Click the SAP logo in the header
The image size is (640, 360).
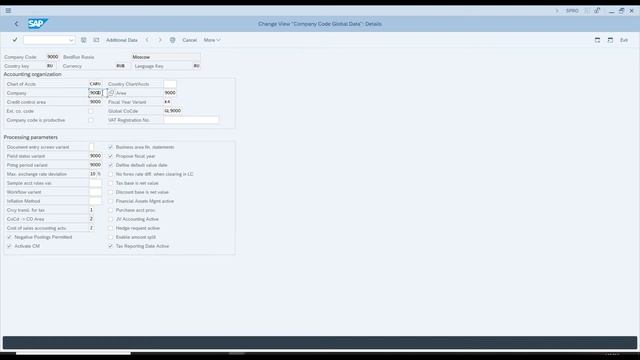(38, 24)
